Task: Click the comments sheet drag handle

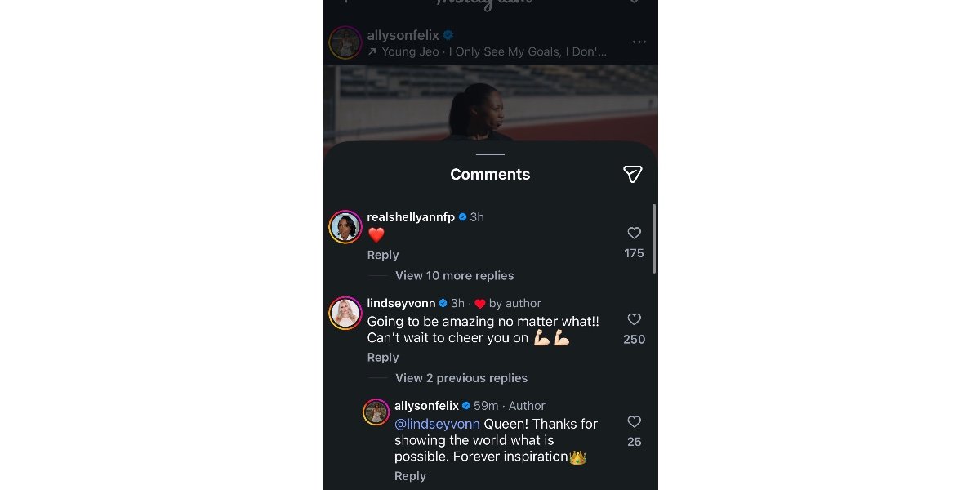Action: (x=490, y=154)
